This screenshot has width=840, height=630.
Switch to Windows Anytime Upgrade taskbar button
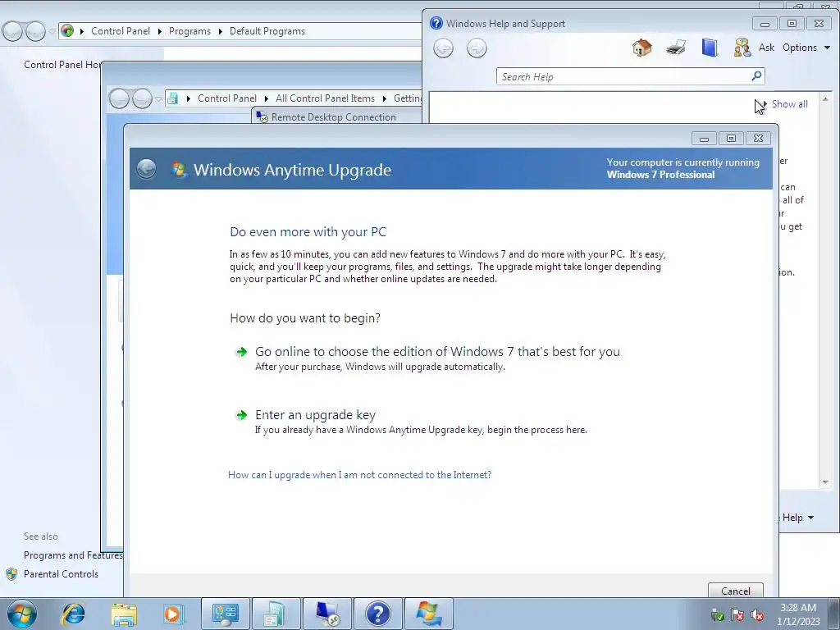tap(429, 614)
